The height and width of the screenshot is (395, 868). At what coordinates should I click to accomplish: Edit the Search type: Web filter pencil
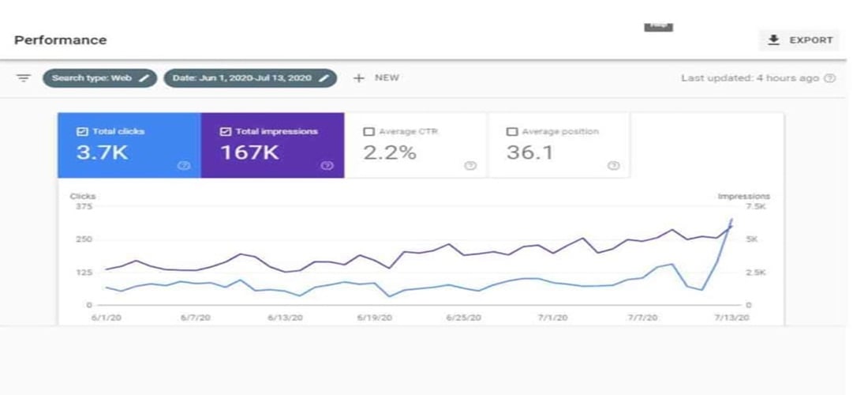click(144, 78)
